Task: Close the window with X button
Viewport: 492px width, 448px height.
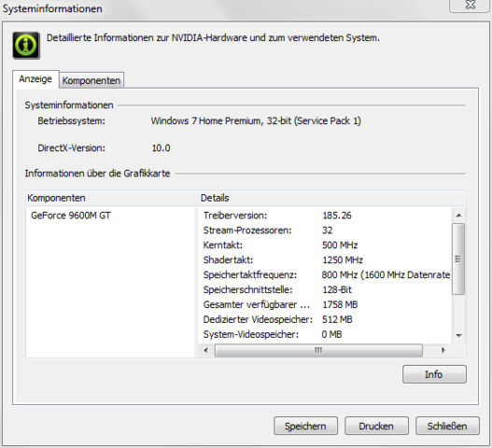Action: (470, 5)
